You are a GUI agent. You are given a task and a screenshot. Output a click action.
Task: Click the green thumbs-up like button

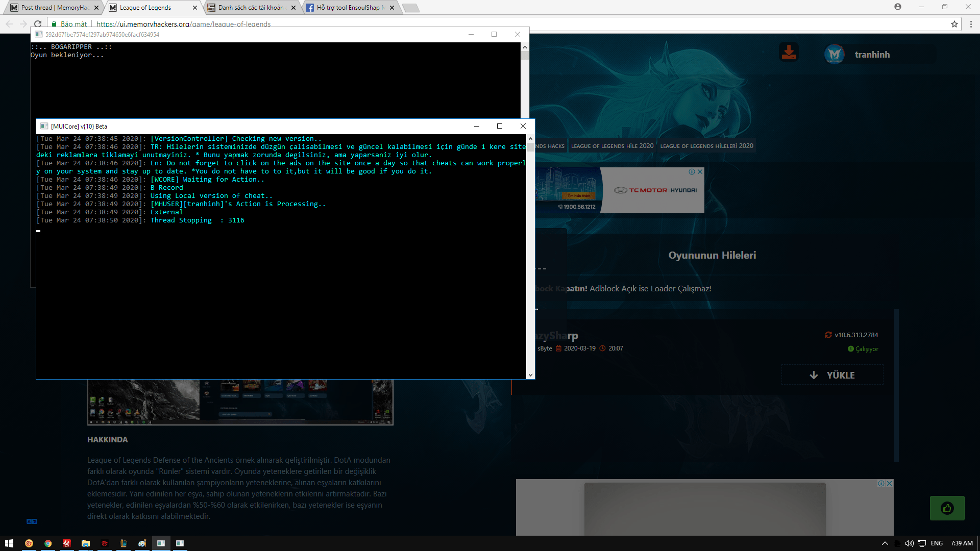click(947, 508)
